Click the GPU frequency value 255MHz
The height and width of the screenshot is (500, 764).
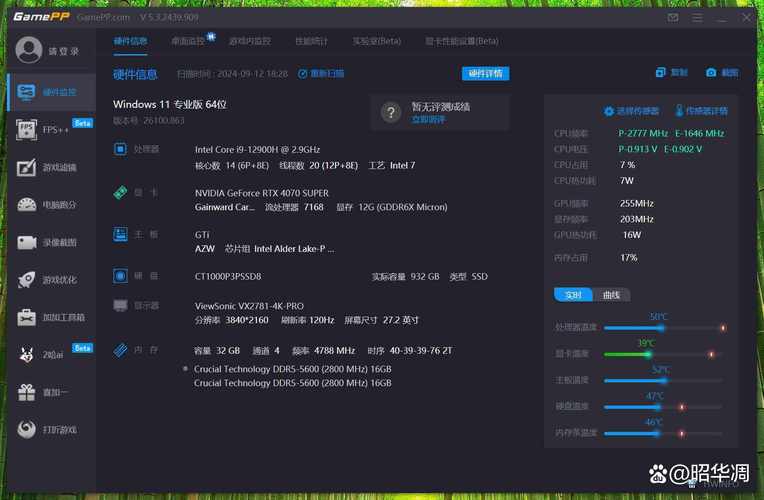(636, 203)
